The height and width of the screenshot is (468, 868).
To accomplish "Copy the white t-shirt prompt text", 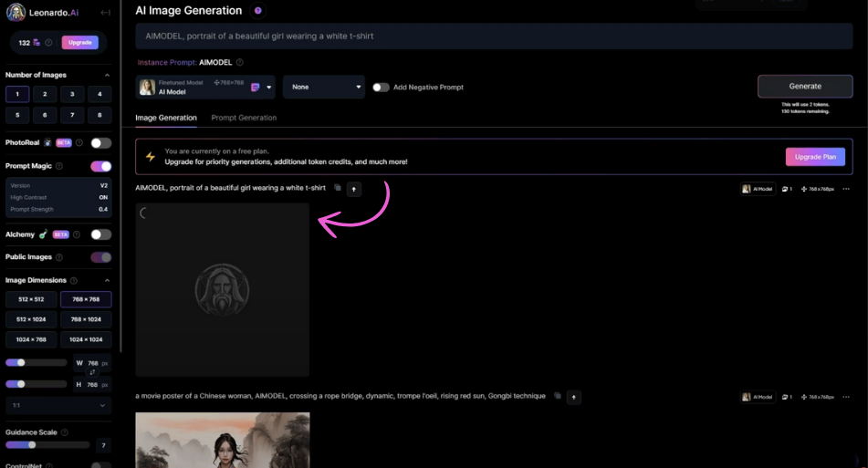I will pyautogui.click(x=338, y=188).
